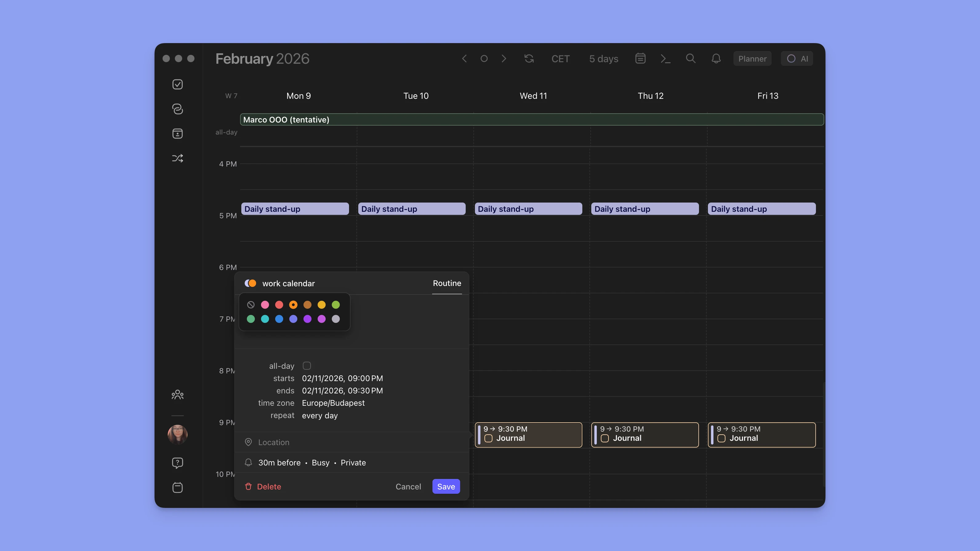Image resolution: width=980 pixels, height=551 pixels.
Task: Mark the Friday Journal checkbox complete
Action: point(721,438)
